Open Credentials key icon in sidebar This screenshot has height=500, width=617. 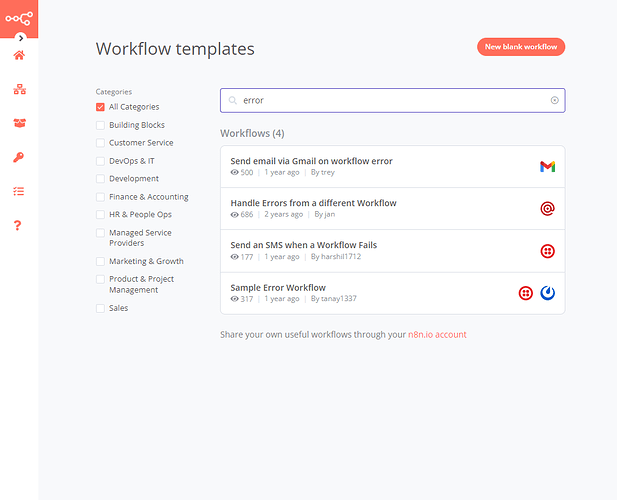click(x=19, y=157)
